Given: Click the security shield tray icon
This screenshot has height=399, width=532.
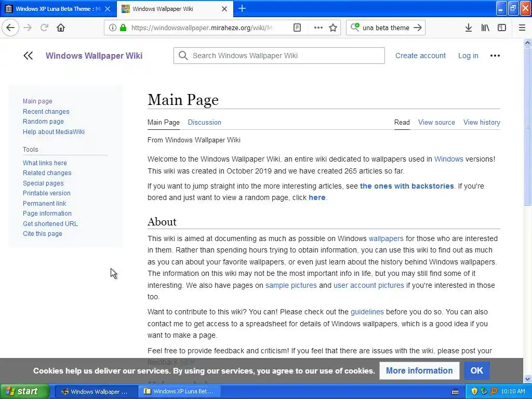Looking at the screenshot, I should pyautogui.click(x=474, y=391).
